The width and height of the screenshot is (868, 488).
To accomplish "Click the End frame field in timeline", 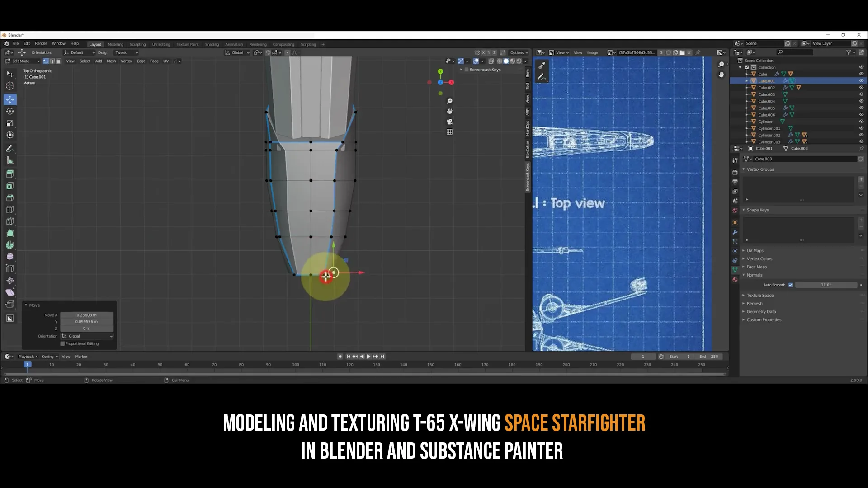I will (709, 357).
